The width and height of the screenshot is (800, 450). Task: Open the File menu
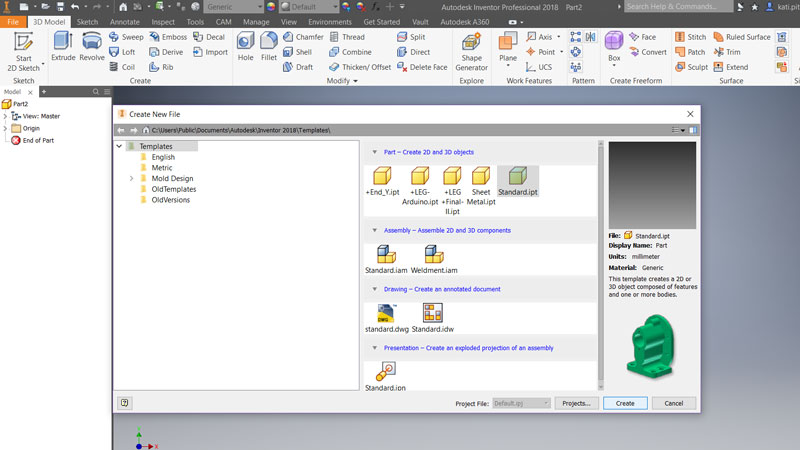click(13, 22)
